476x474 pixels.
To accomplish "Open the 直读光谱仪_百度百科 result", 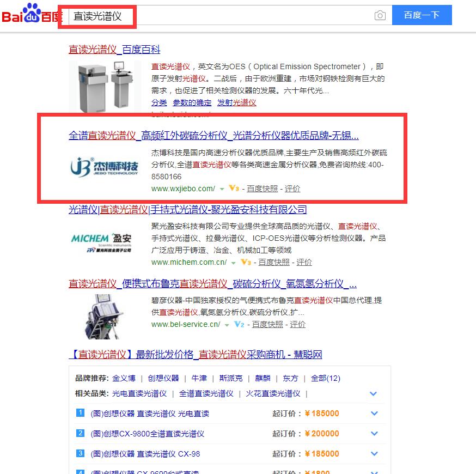I will coord(114,50).
